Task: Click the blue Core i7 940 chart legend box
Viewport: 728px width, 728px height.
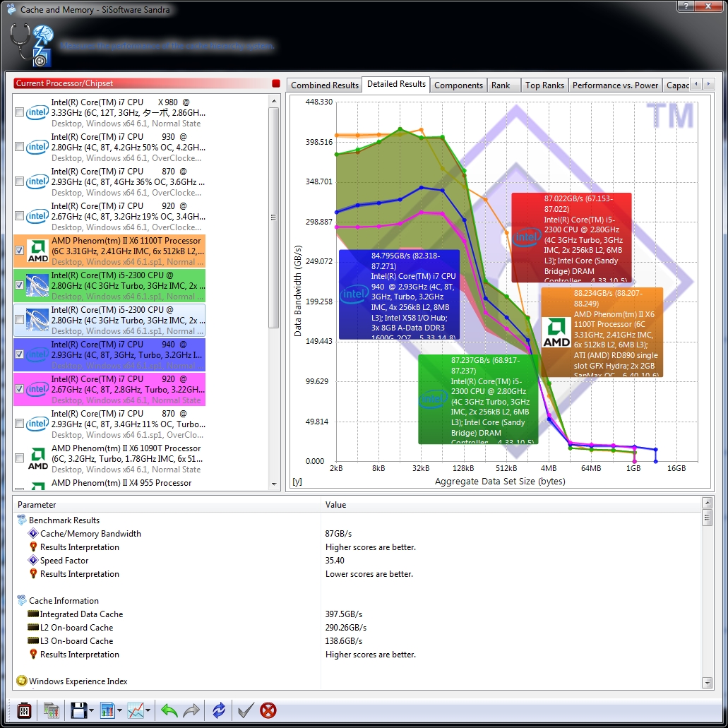Action: pyautogui.click(x=399, y=295)
